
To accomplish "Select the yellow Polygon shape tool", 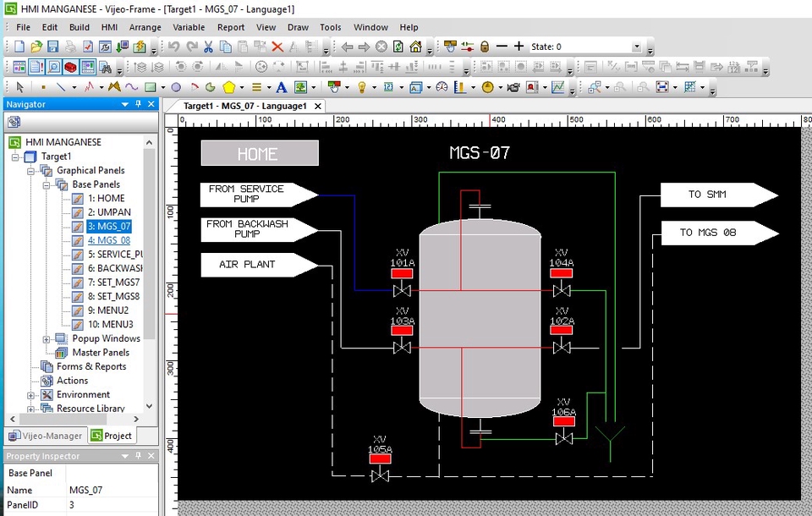I will point(229,87).
